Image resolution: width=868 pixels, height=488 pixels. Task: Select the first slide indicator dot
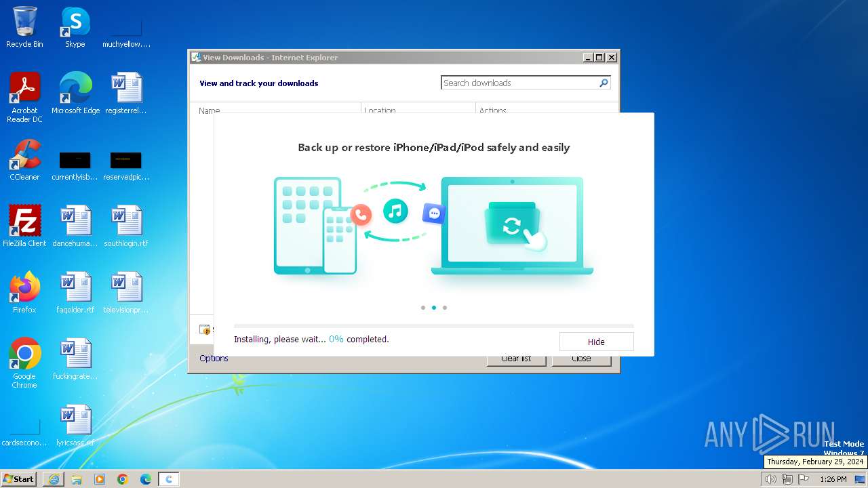pos(423,308)
